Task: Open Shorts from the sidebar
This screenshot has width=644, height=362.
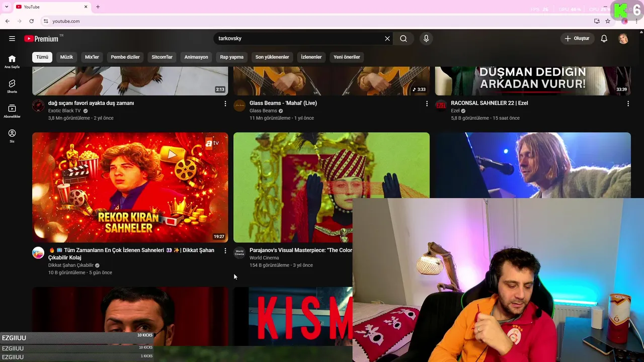Action: pyautogui.click(x=12, y=86)
